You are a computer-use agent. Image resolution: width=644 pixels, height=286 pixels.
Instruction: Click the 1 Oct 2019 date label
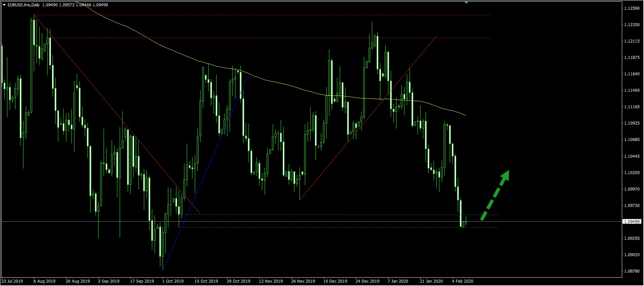pyautogui.click(x=173, y=281)
